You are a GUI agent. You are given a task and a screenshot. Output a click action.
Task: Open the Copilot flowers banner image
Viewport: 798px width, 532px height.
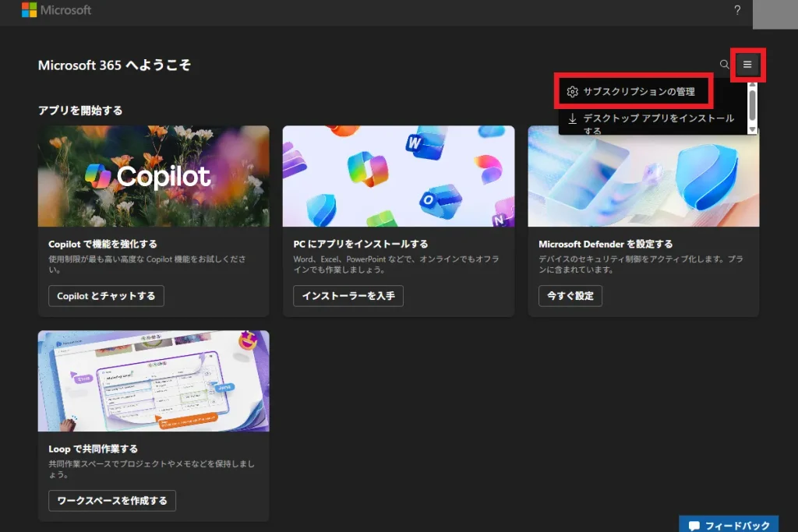coord(154,176)
